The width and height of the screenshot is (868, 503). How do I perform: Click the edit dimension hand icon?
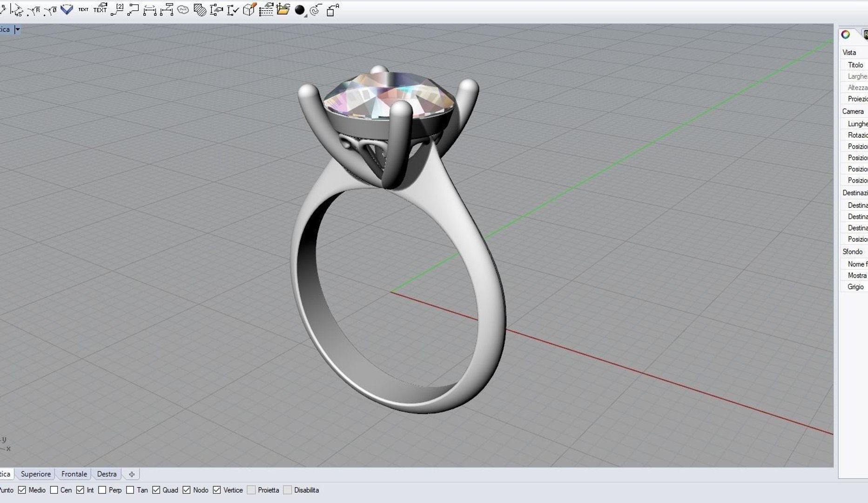click(216, 10)
